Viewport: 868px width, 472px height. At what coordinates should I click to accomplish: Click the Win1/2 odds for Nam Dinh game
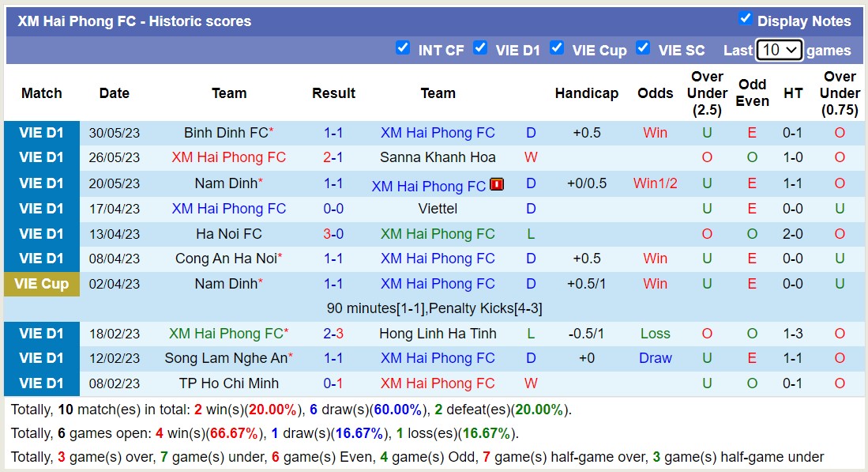click(x=655, y=183)
